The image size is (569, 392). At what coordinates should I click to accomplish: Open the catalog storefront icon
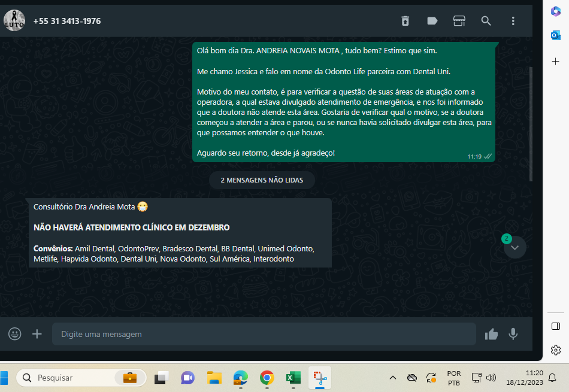(459, 21)
